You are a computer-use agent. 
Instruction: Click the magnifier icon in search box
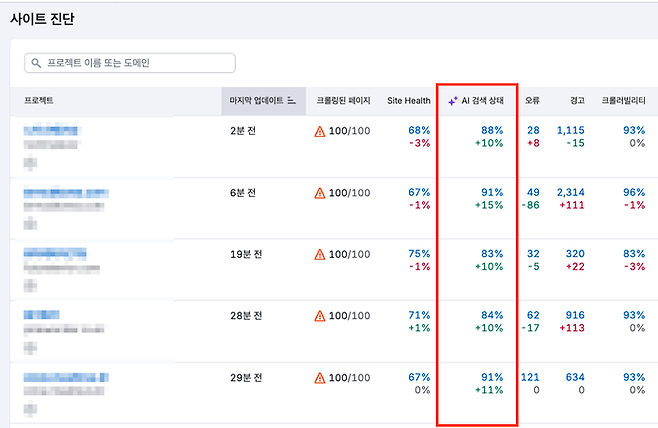(x=36, y=63)
